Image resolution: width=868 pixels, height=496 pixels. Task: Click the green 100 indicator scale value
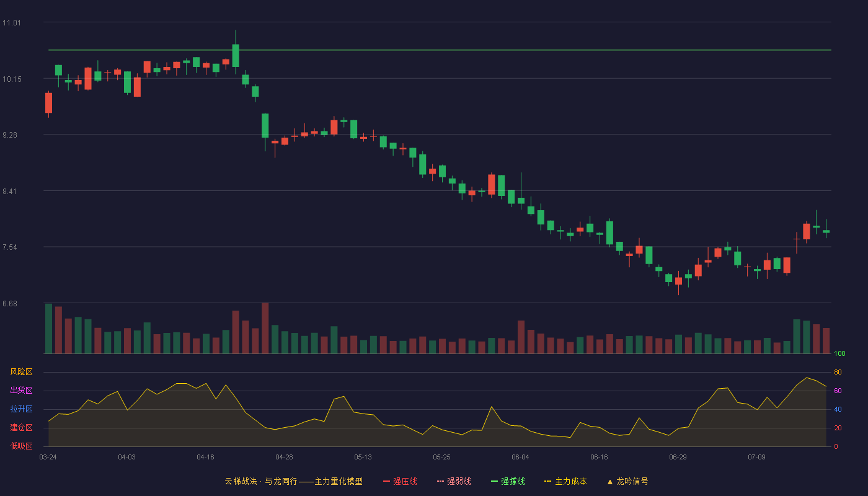pyautogui.click(x=839, y=354)
